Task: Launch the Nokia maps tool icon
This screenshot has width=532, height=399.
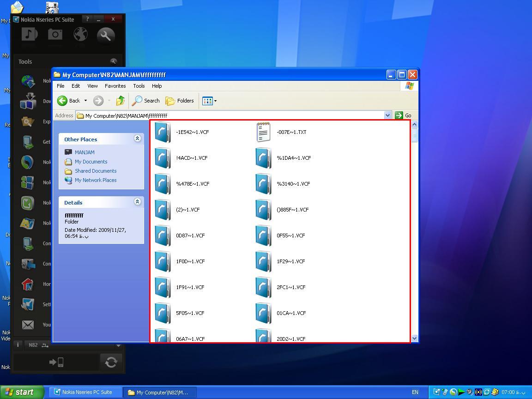Action: point(28,223)
